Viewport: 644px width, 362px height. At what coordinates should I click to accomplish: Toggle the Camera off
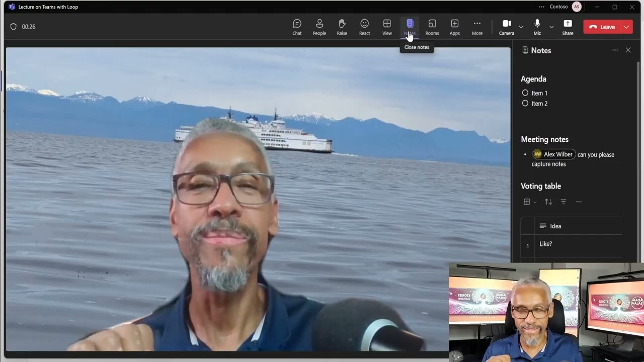507,27
